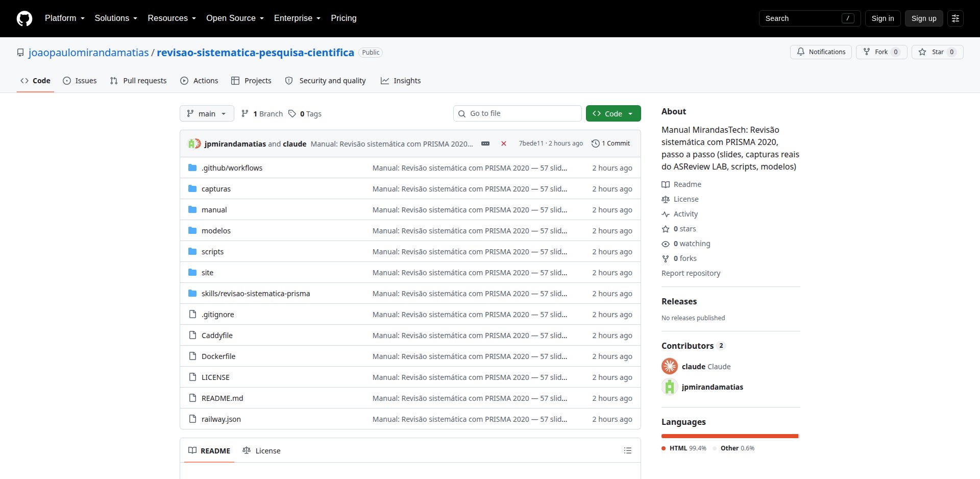The width and height of the screenshot is (980, 479).
Task: Click Report repository link
Action: pos(691,273)
